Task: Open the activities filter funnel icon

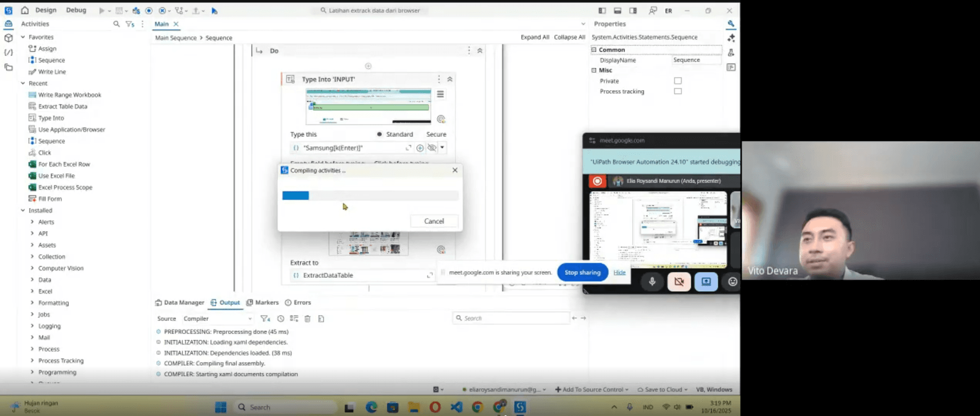Action: [x=130, y=24]
